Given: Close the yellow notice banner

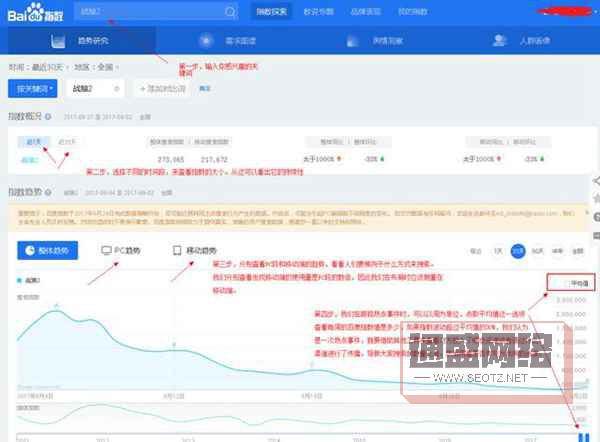Looking at the screenshot, I should 587,212.
